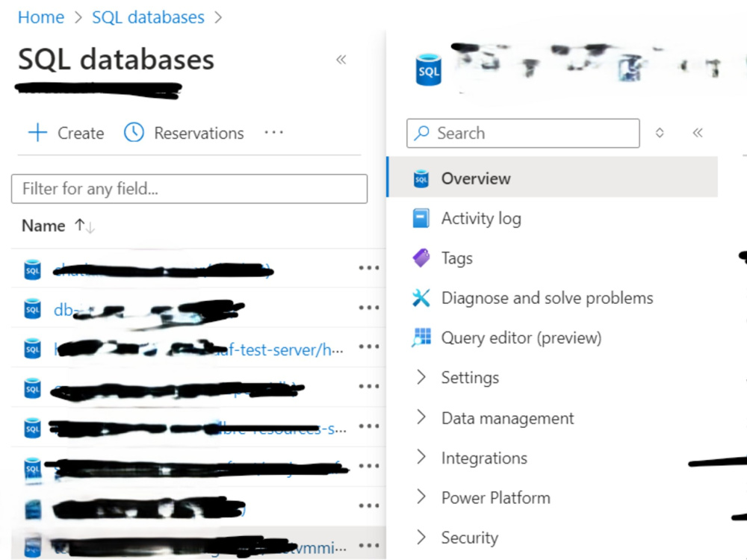The width and height of the screenshot is (747, 560).
Task: Open more commands ellipsis beside Reservations
Action: point(274,132)
